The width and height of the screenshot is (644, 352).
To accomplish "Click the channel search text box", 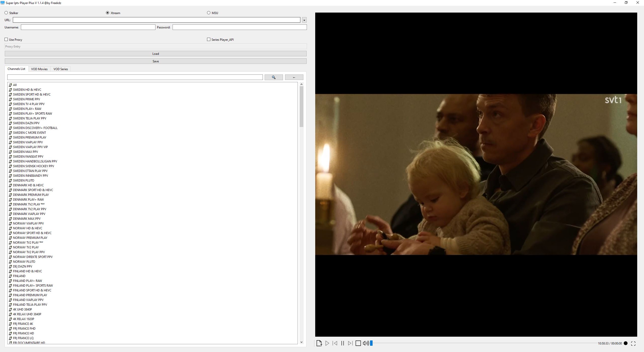I will pyautogui.click(x=135, y=77).
